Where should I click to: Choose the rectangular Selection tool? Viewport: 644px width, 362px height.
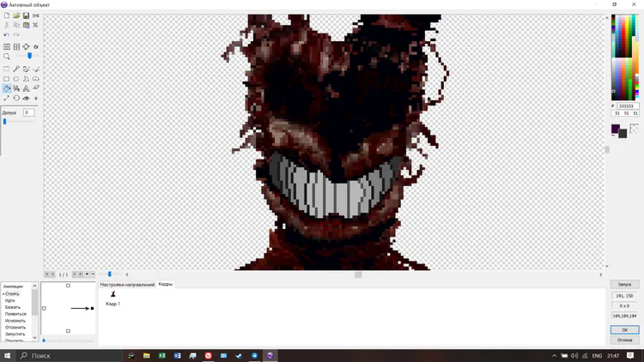[x=7, y=69]
